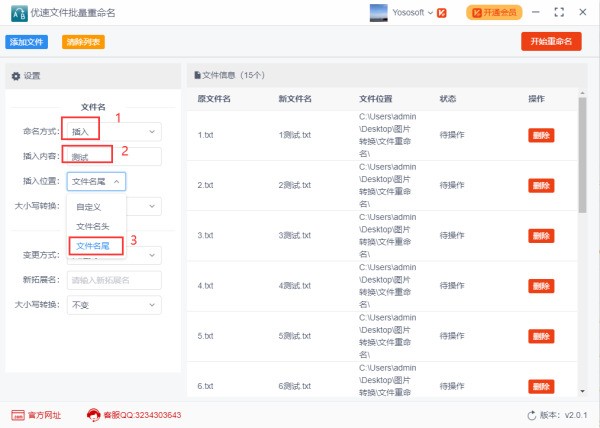Click the version refresh icon

click(x=532, y=415)
